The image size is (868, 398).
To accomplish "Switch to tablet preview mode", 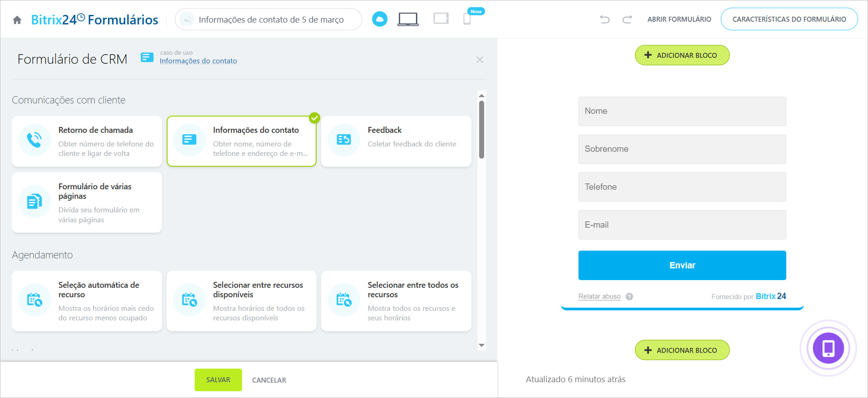I will pos(441,19).
